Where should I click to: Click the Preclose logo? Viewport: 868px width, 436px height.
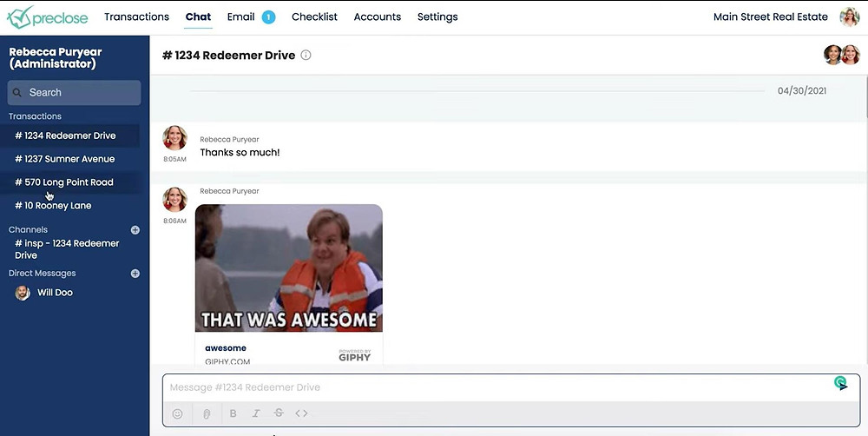[x=48, y=17]
